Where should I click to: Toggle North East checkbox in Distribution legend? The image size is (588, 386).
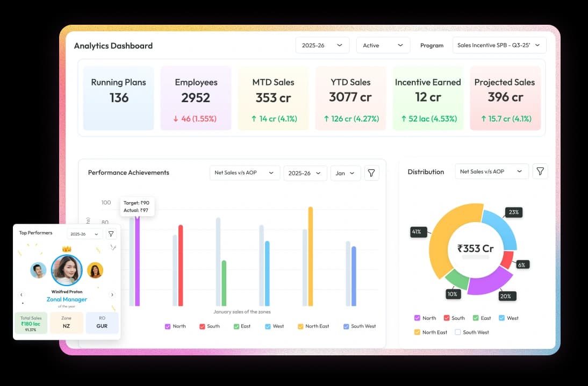417,332
